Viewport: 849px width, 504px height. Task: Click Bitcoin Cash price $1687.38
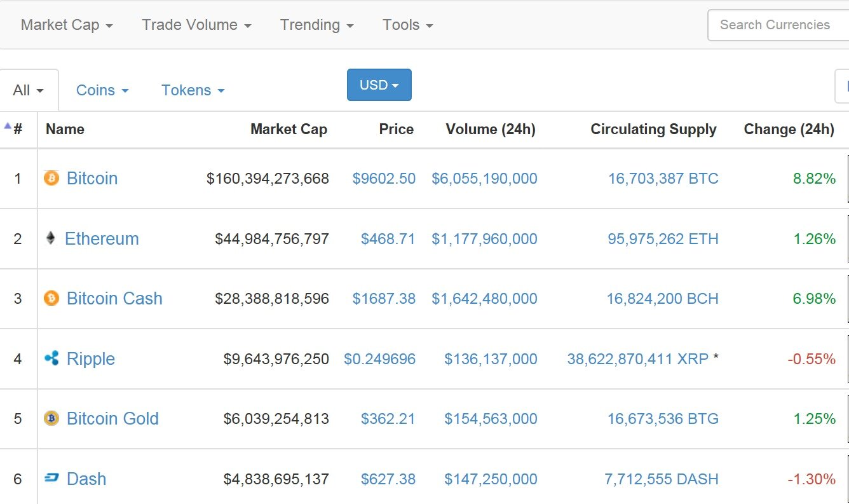[x=384, y=299]
